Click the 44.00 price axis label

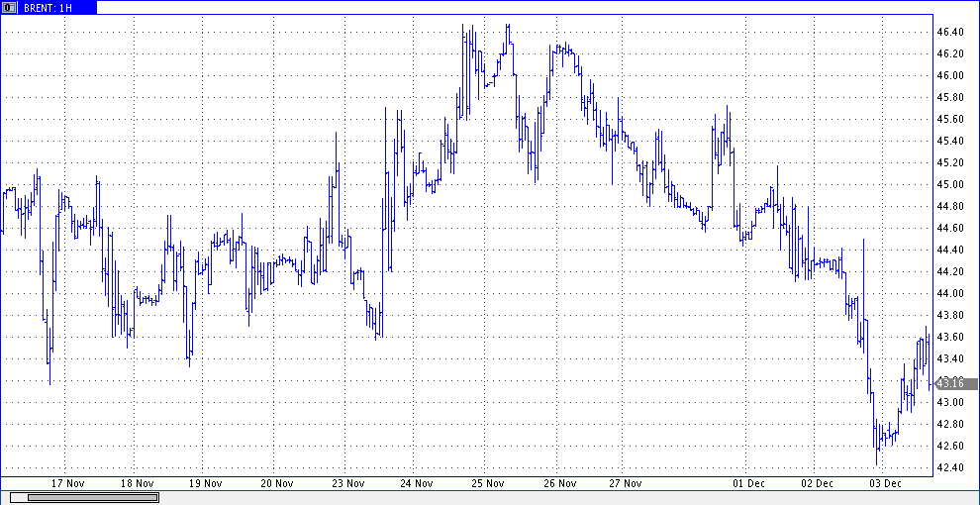(x=948, y=293)
